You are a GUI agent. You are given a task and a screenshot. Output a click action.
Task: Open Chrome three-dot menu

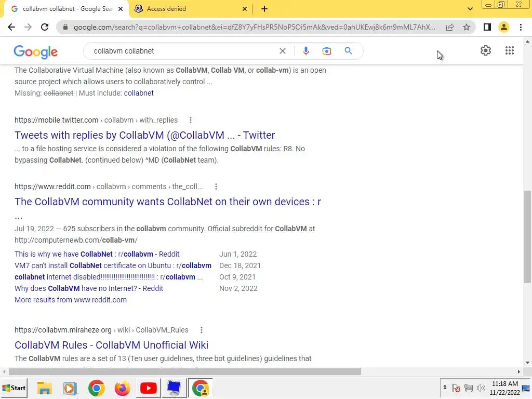point(521,27)
